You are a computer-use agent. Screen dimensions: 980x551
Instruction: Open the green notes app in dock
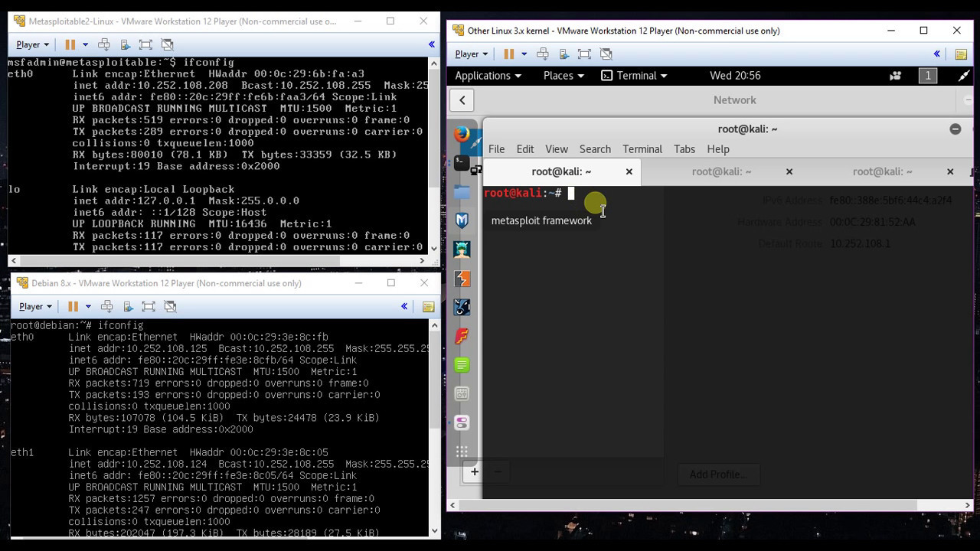[x=462, y=365]
